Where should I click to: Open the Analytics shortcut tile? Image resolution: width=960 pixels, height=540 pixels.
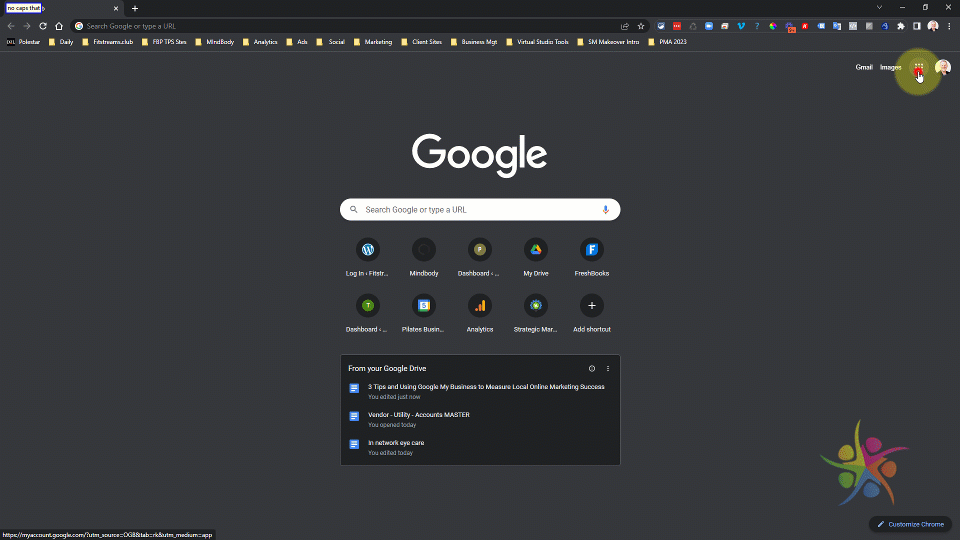pos(479,313)
